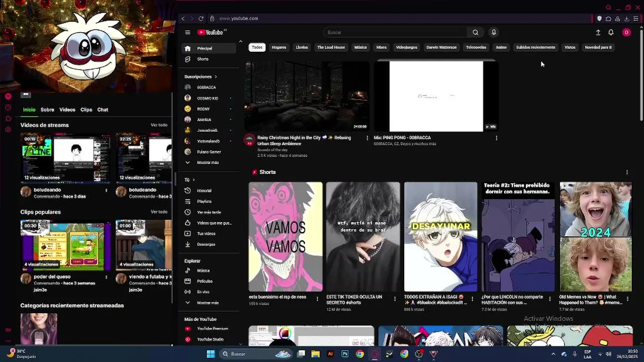Start voice search with the microphone icon

494,32
